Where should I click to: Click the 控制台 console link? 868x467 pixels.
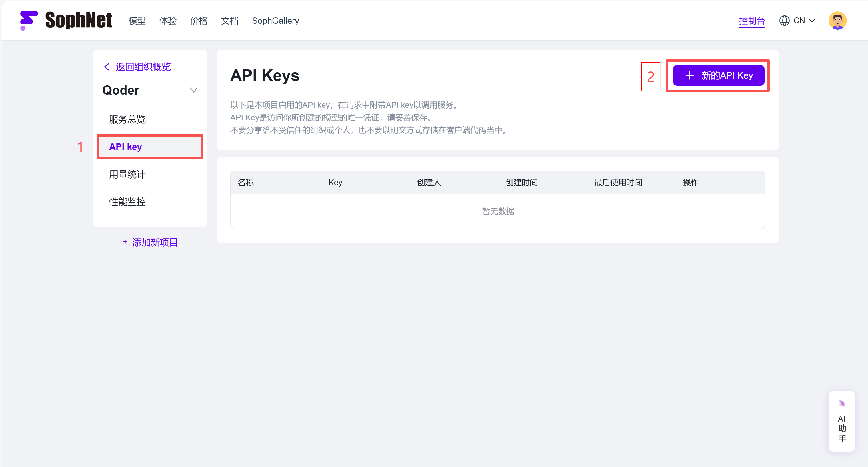(752, 21)
